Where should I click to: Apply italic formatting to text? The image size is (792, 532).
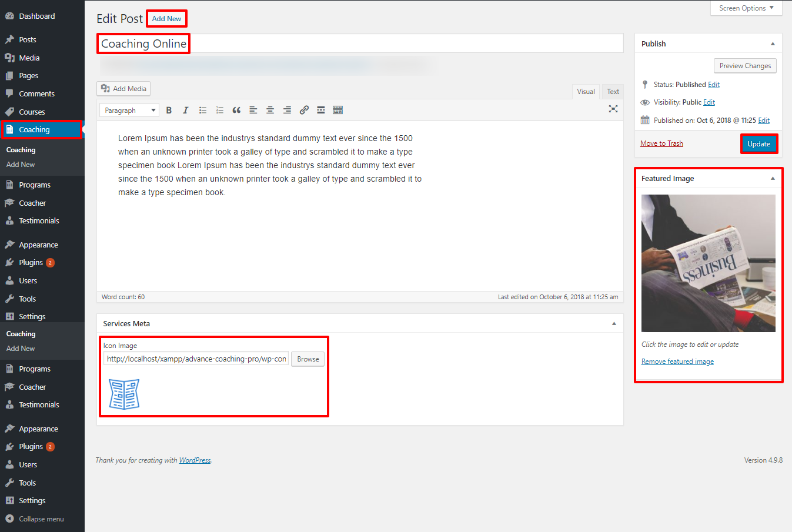186,110
